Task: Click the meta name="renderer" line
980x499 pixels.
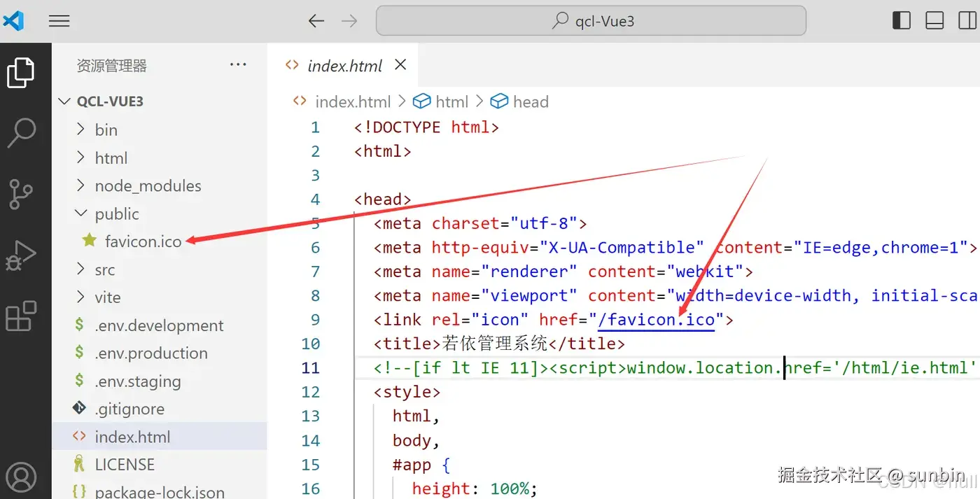Action: 563,272
